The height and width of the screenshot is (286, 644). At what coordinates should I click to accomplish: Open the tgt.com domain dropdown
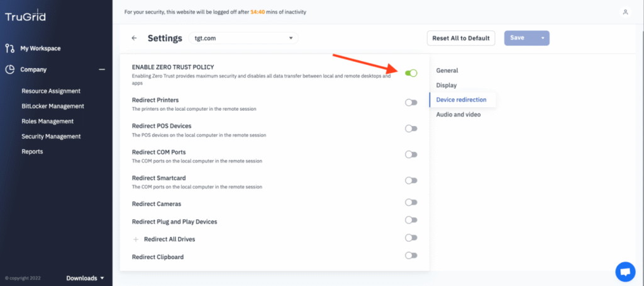pyautogui.click(x=243, y=38)
